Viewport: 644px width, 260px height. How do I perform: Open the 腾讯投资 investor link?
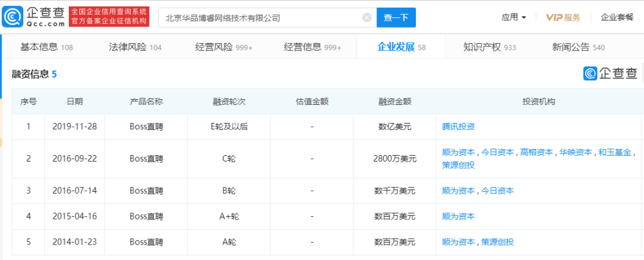tap(458, 127)
